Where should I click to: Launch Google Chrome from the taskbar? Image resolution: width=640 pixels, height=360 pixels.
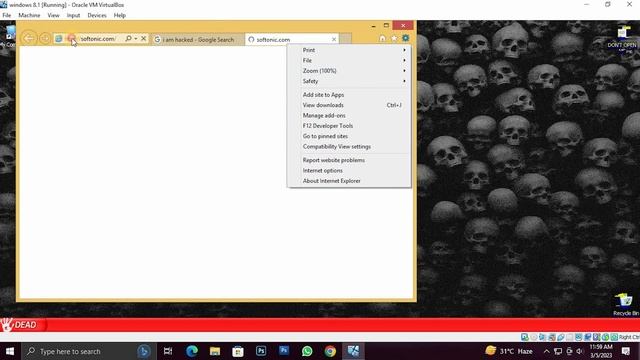click(x=330, y=351)
